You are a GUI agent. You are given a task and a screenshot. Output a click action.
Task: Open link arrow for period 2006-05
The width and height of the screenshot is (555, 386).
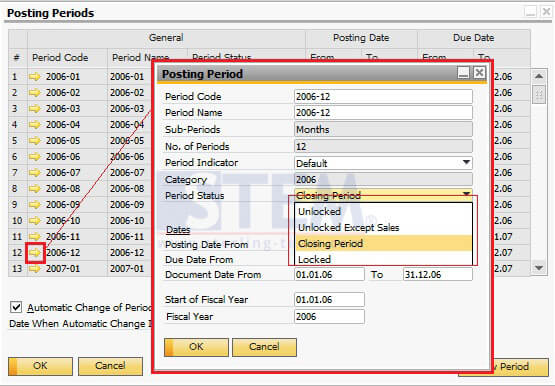coord(35,140)
